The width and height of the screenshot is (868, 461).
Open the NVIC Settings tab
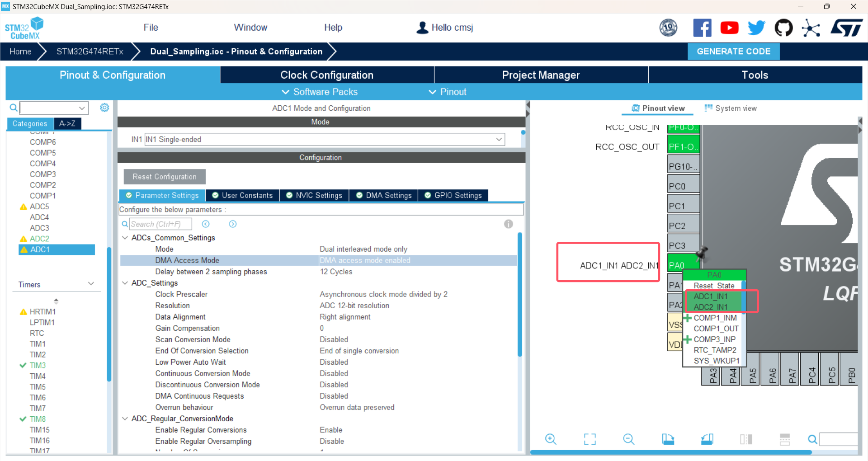[x=314, y=195]
